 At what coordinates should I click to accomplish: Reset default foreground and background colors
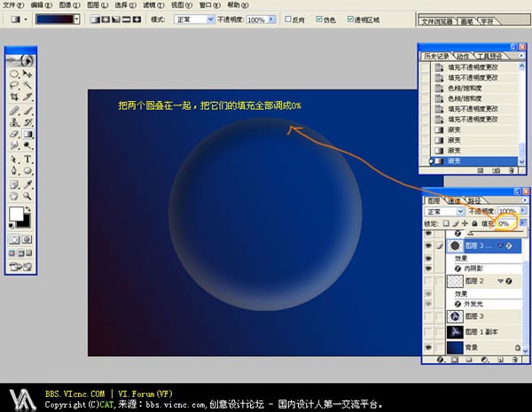tap(12, 226)
